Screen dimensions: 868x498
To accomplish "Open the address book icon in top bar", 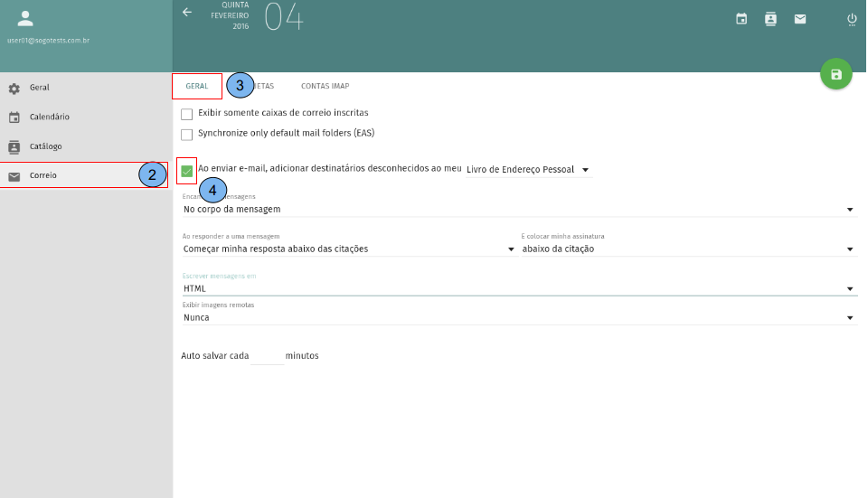I will [770, 18].
